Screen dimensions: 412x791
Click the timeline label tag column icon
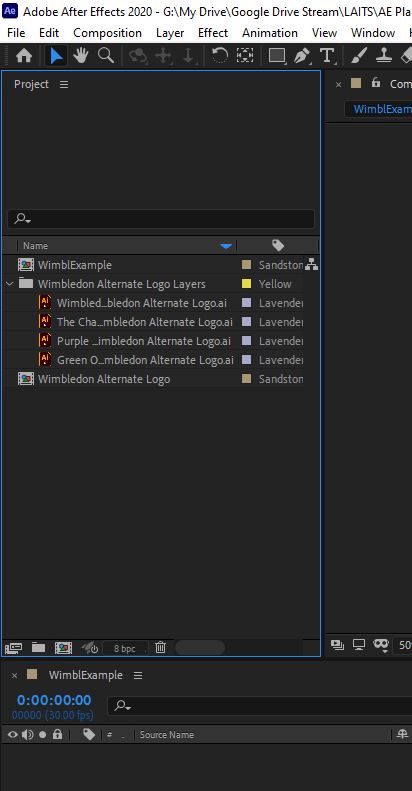pos(89,734)
